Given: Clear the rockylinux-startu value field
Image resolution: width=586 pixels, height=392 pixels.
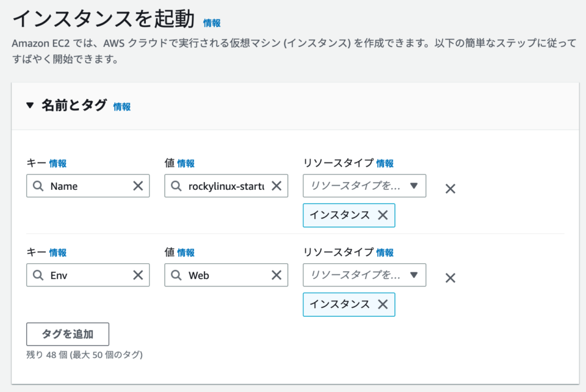Looking at the screenshot, I should [x=277, y=186].
